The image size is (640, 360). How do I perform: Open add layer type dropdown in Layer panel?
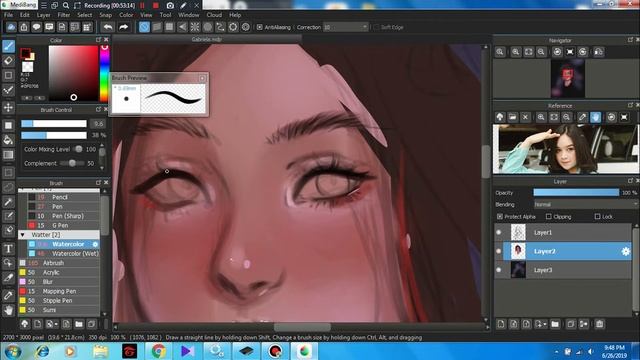[x=545, y=324]
